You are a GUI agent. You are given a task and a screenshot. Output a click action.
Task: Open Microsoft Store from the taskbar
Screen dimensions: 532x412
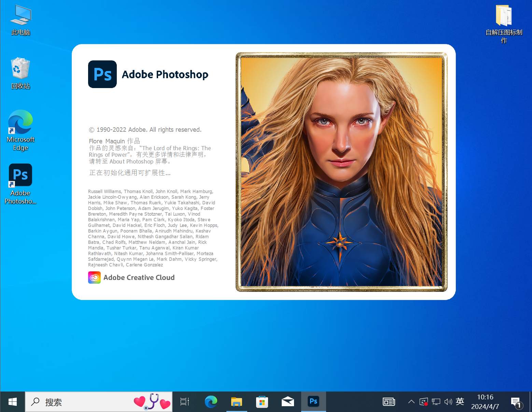tap(262, 402)
